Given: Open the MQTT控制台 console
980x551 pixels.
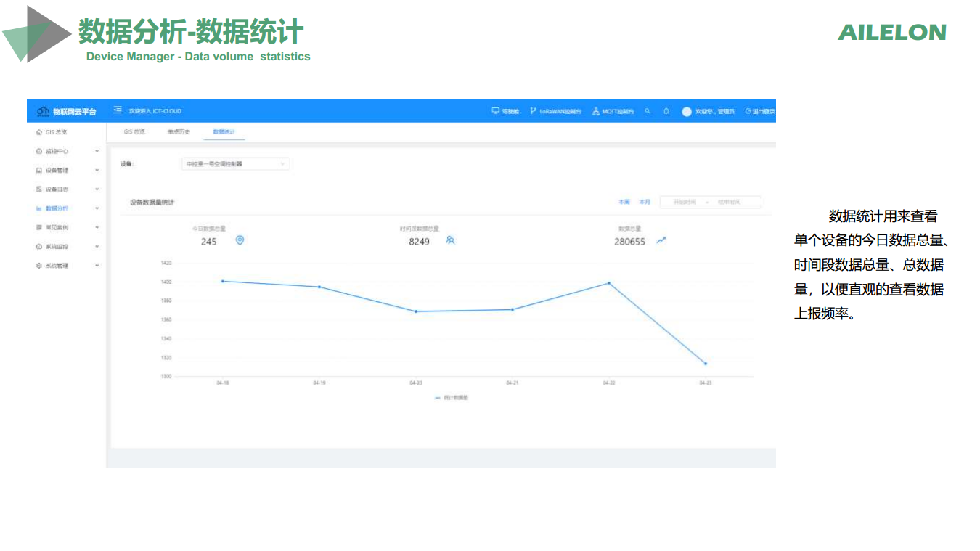Looking at the screenshot, I should [613, 111].
